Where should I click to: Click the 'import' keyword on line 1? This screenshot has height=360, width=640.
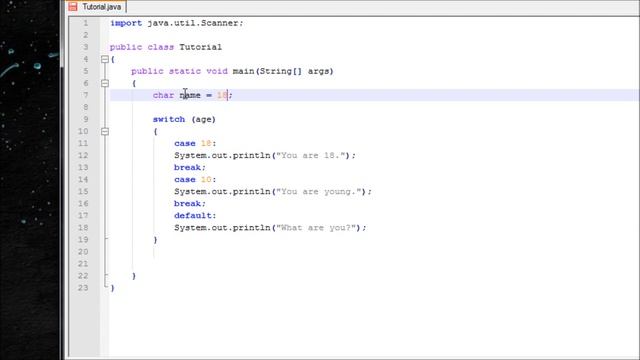pyautogui.click(x=126, y=23)
